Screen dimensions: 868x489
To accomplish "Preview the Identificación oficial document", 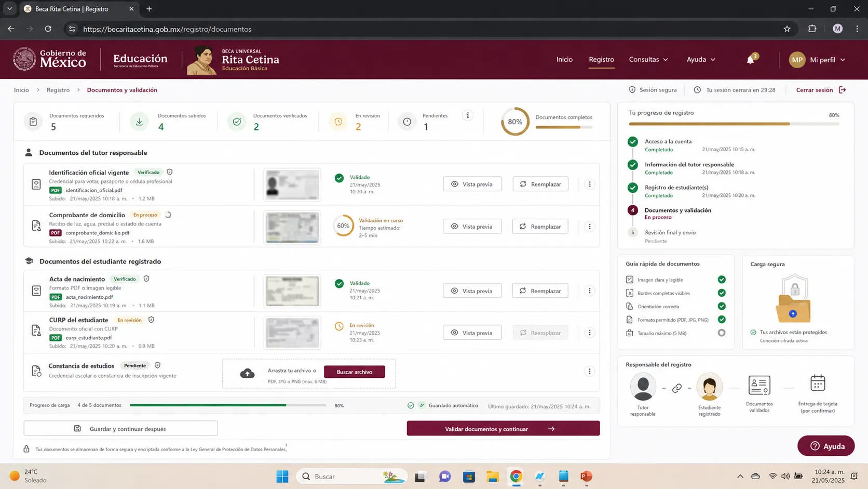I will (472, 184).
